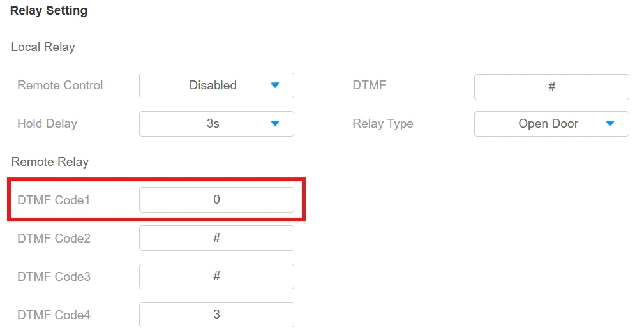The width and height of the screenshot is (644, 330).
Task: Click the Hold Delay field label
Action: (47, 124)
